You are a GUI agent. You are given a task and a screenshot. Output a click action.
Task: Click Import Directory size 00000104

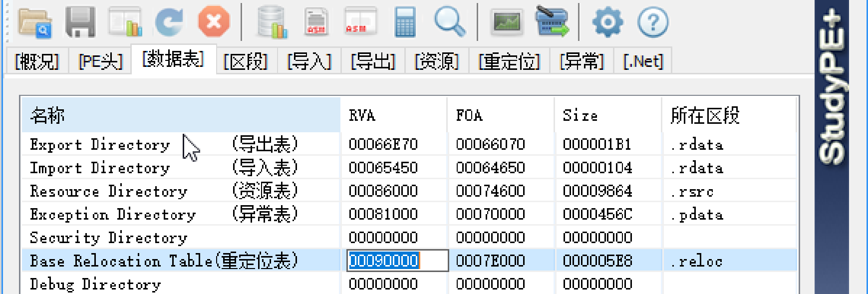coord(597,168)
